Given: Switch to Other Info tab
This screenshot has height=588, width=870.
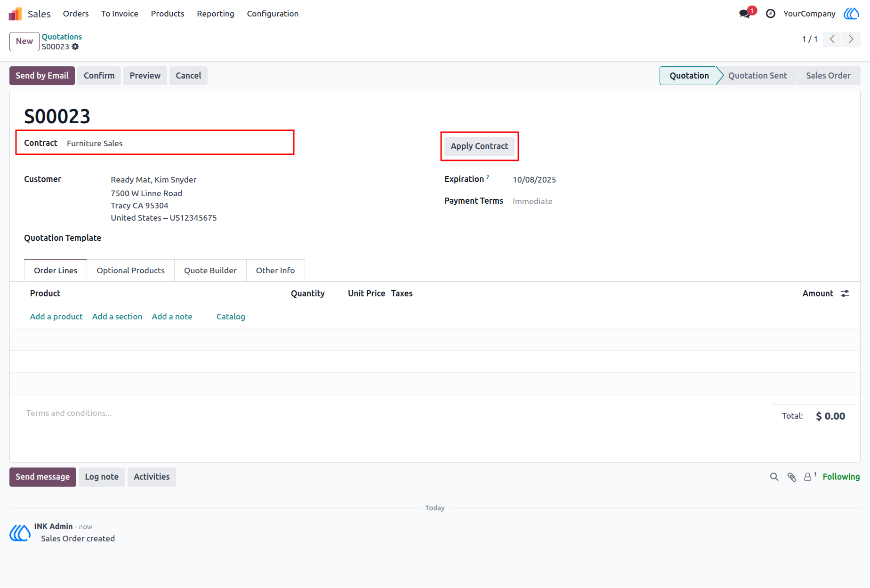Looking at the screenshot, I should point(275,270).
